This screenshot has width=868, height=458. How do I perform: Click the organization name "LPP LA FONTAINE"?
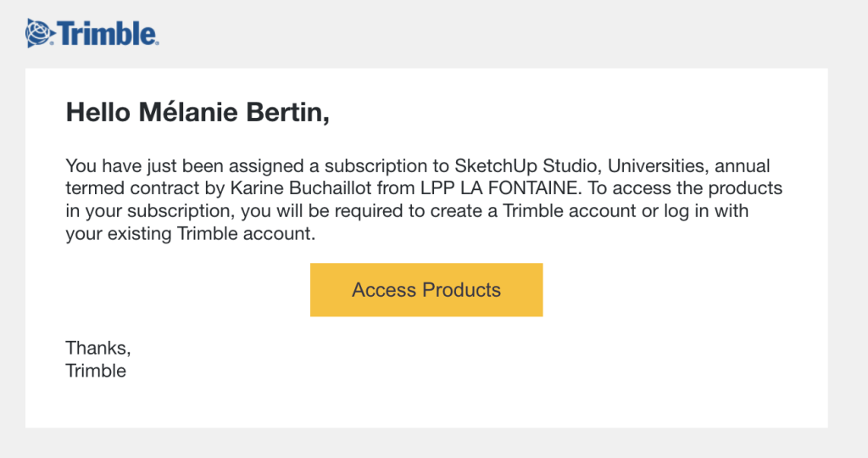point(498,188)
